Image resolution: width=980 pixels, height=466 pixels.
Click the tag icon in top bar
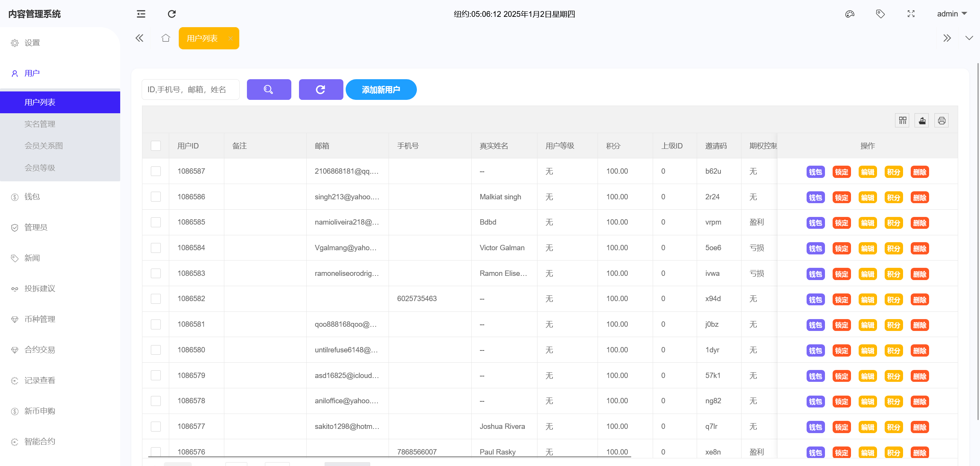(880, 14)
